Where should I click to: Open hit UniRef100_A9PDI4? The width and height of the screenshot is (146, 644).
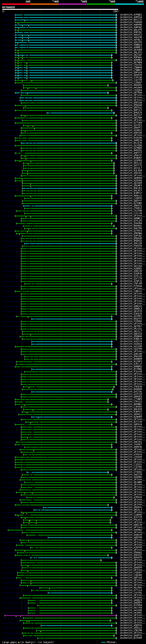pos(131,17)
